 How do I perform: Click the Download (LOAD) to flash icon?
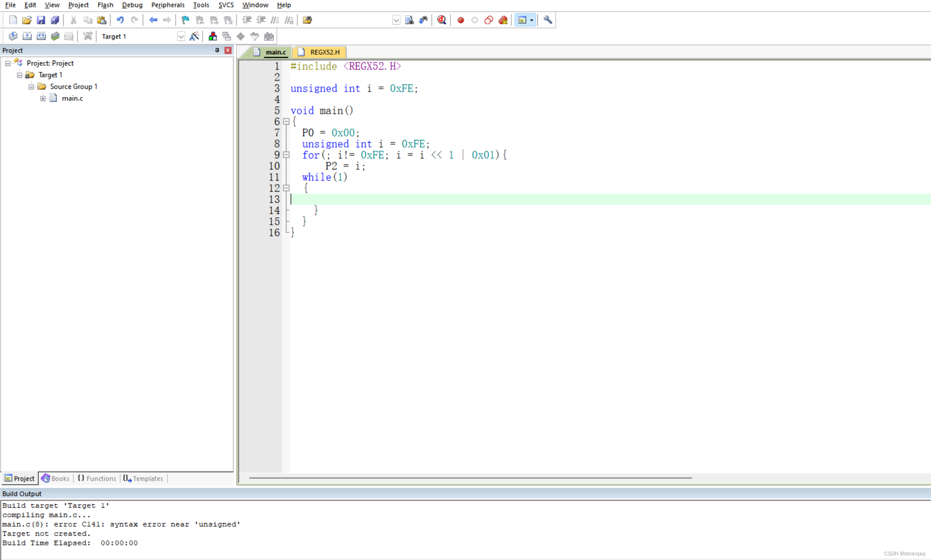pos(88,36)
